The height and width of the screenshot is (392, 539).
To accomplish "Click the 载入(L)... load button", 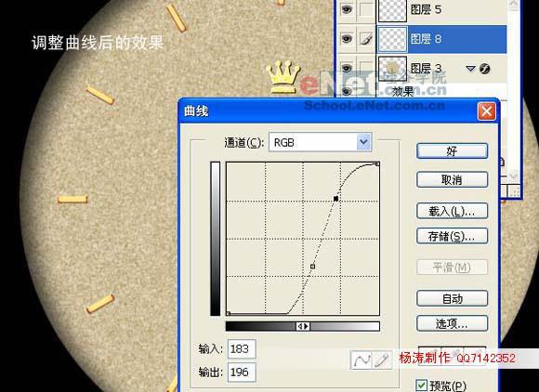I will (x=452, y=211).
